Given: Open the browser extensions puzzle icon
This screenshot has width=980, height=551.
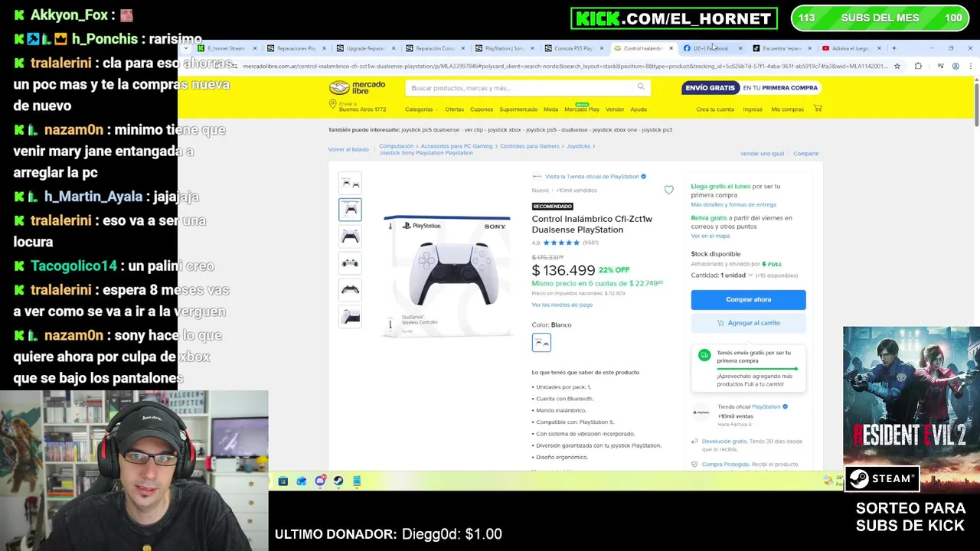Looking at the screenshot, I should 918,66.
